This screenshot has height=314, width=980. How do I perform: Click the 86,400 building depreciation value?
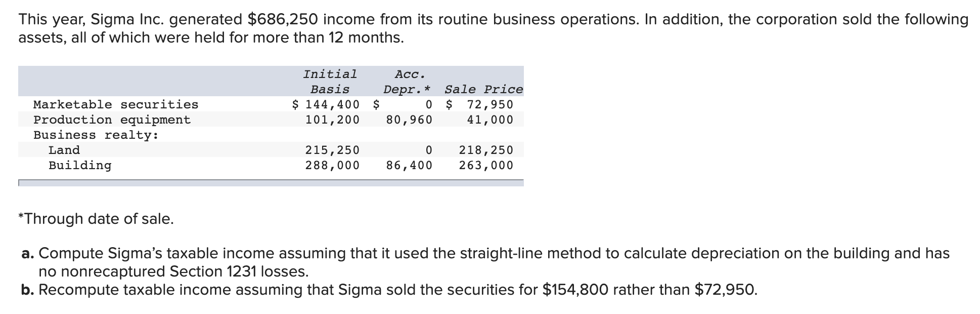coord(410,166)
